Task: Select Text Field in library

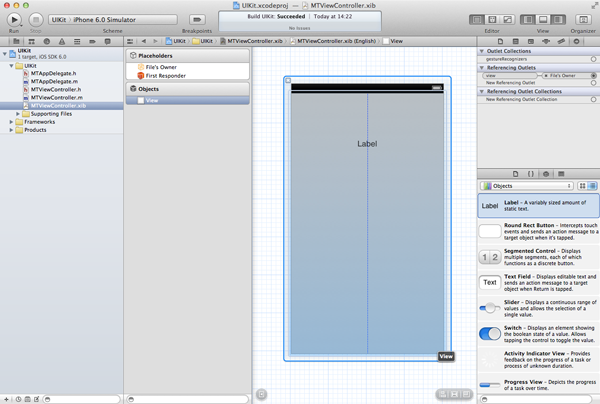Action: (x=539, y=283)
